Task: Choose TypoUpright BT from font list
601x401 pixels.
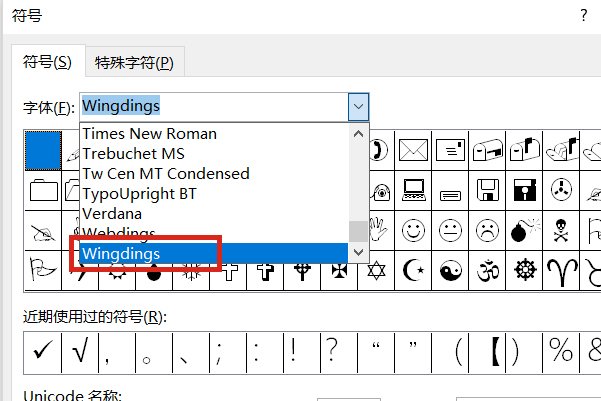Action: [x=214, y=194]
